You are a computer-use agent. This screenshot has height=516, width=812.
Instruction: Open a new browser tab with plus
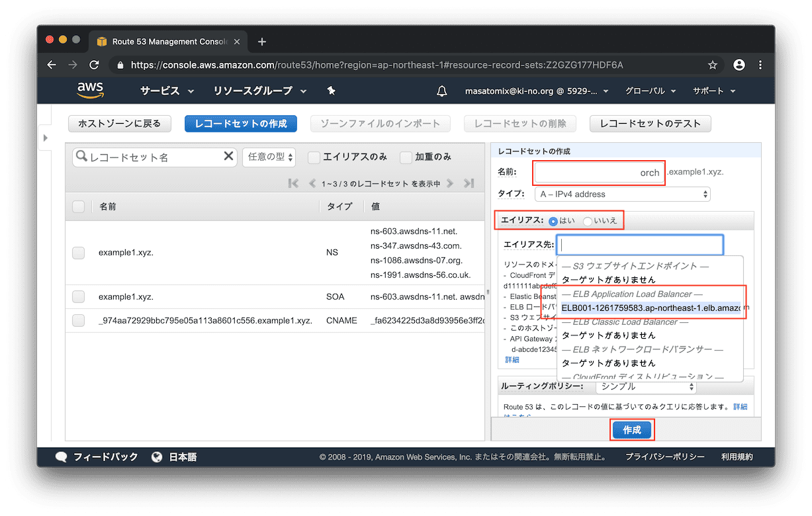pos(262,42)
